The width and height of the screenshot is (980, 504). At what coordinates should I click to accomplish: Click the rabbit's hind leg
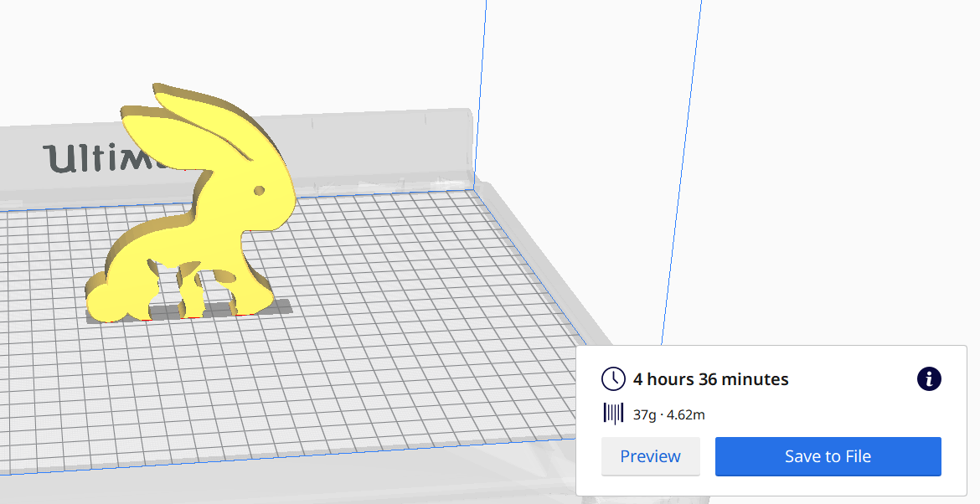tap(191, 300)
